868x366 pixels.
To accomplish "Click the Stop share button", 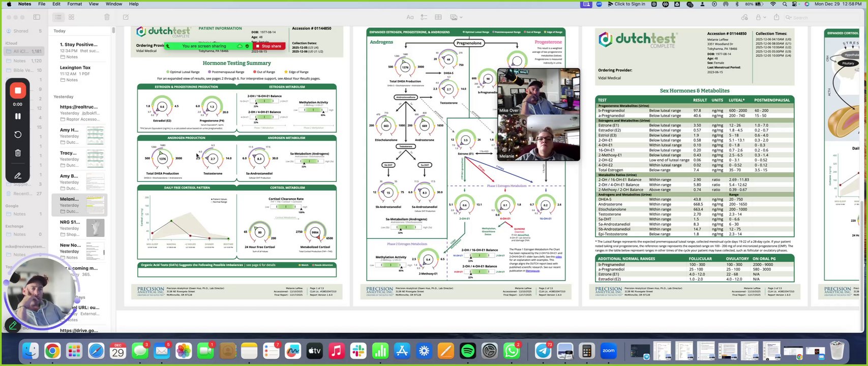I will click(269, 46).
